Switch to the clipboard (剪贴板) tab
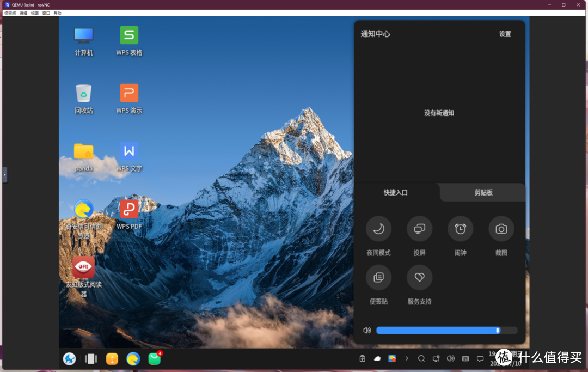This screenshot has height=372, width=588. pyautogui.click(x=483, y=192)
